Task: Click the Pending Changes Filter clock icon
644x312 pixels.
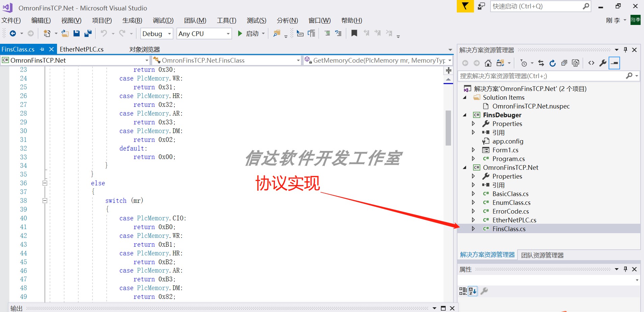Action: tap(524, 63)
